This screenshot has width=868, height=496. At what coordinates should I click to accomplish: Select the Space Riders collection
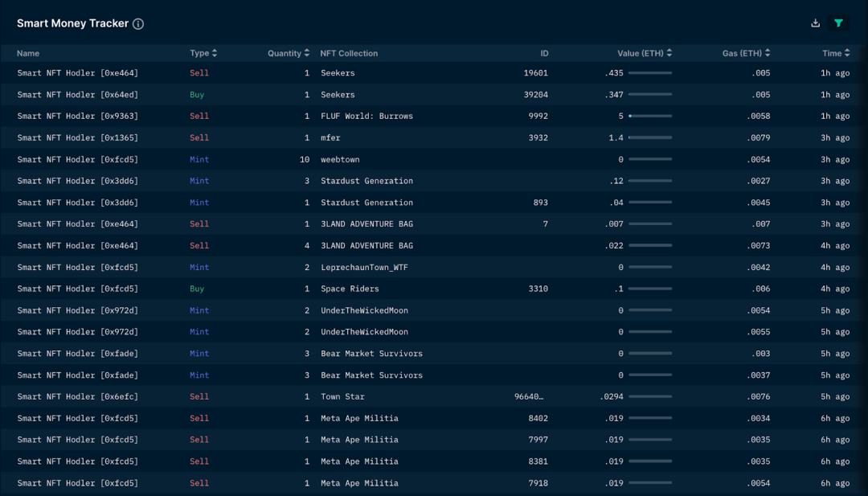coord(350,289)
